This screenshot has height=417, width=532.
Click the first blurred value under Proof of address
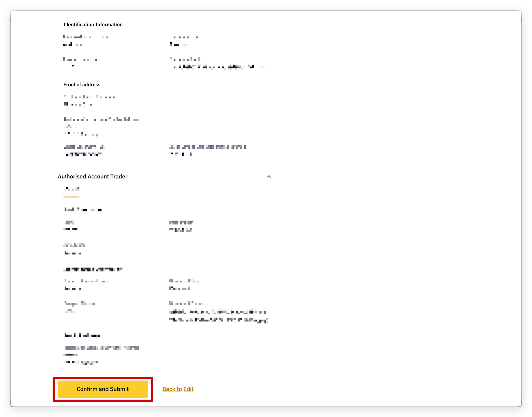pyautogui.click(x=78, y=104)
